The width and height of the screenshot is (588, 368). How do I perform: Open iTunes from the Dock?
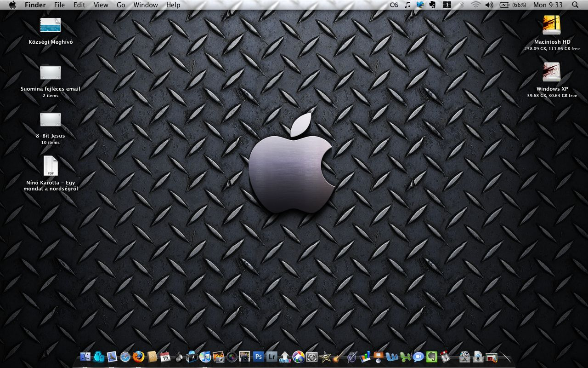point(205,356)
